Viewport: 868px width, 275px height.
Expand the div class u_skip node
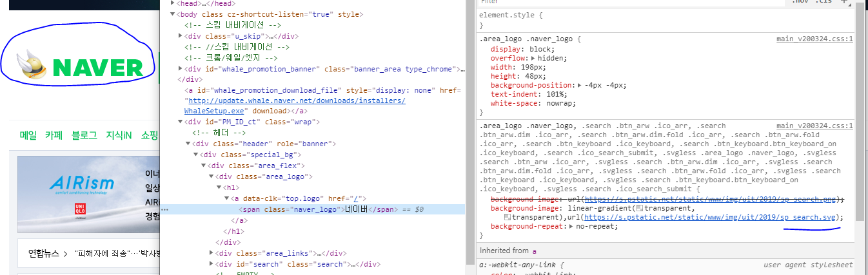[181, 36]
